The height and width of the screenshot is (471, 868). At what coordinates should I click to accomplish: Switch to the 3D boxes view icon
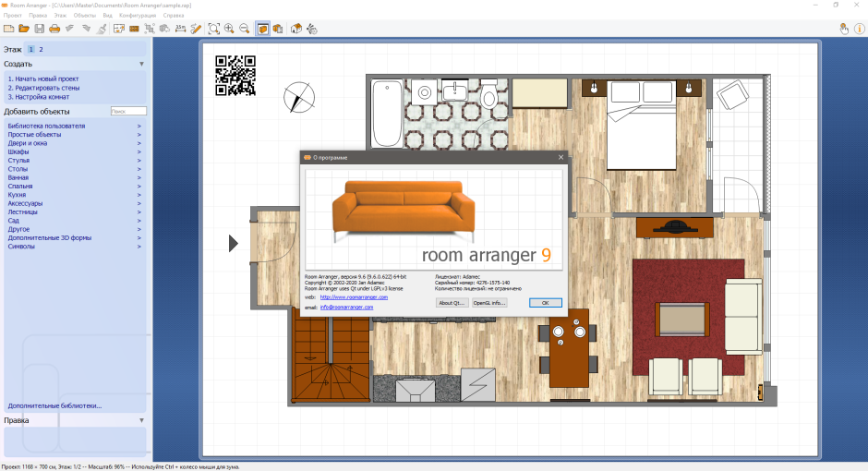click(x=278, y=29)
